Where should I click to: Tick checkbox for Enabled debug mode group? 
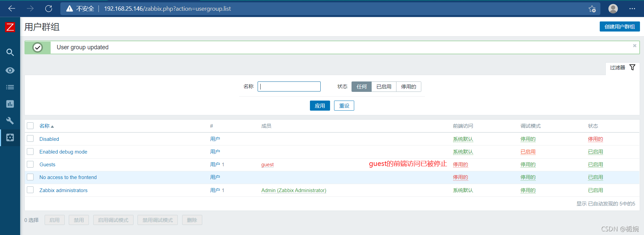(x=30, y=152)
